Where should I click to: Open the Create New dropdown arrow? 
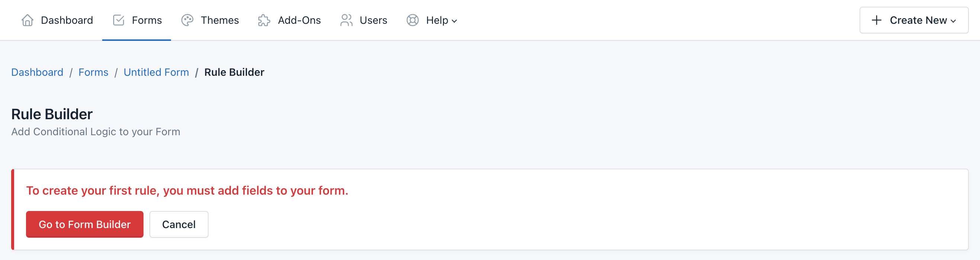pos(953,21)
